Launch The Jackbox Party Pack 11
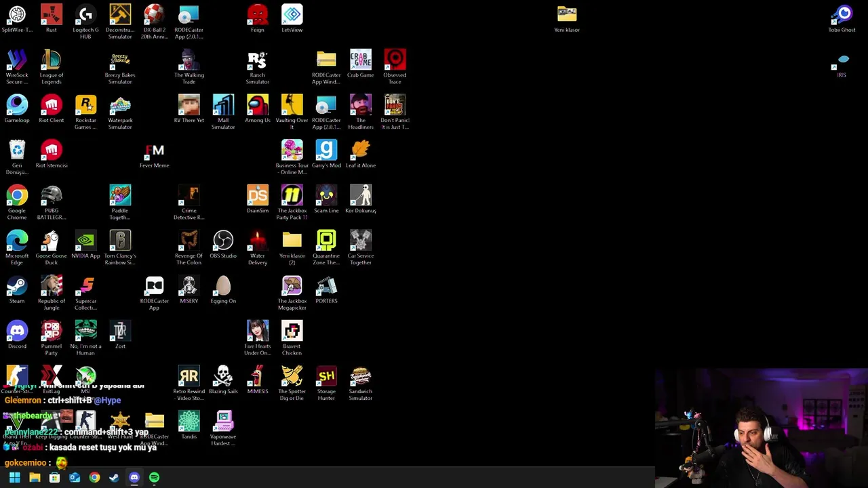The height and width of the screenshot is (488, 868). [x=292, y=202]
